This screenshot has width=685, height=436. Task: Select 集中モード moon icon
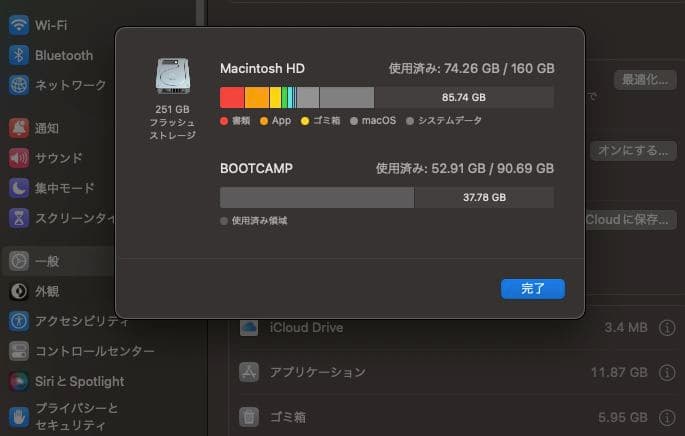tap(19, 188)
